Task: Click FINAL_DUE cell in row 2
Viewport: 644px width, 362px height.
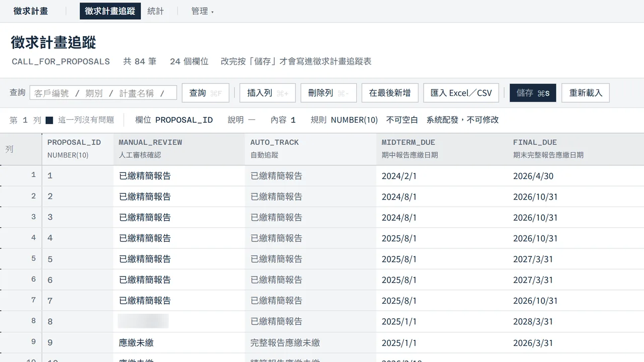Action: click(x=576, y=197)
